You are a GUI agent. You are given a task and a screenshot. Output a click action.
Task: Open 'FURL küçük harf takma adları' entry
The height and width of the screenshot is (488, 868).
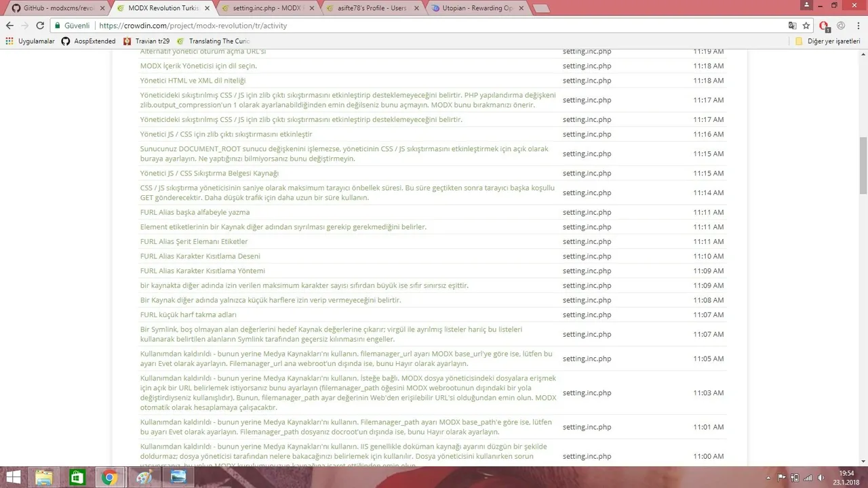[188, 314]
